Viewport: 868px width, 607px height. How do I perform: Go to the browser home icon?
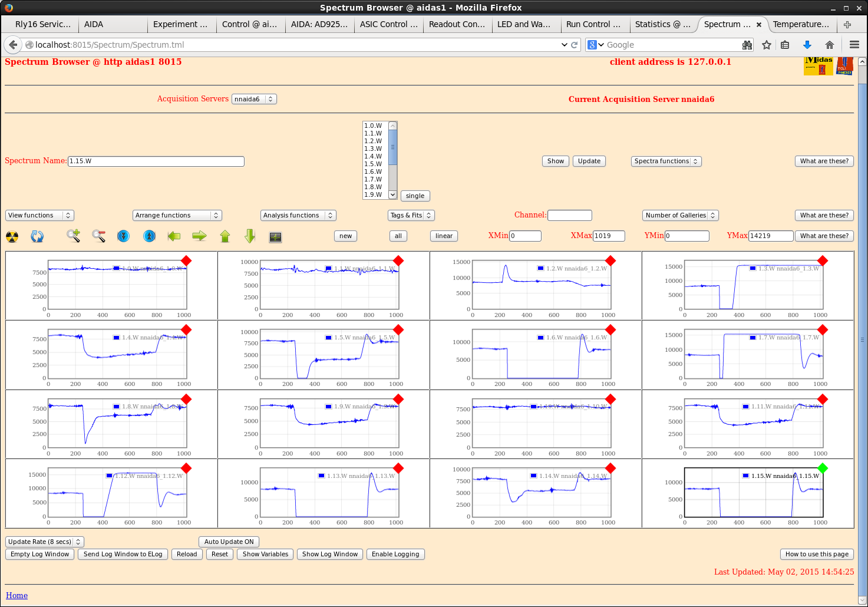(x=830, y=45)
